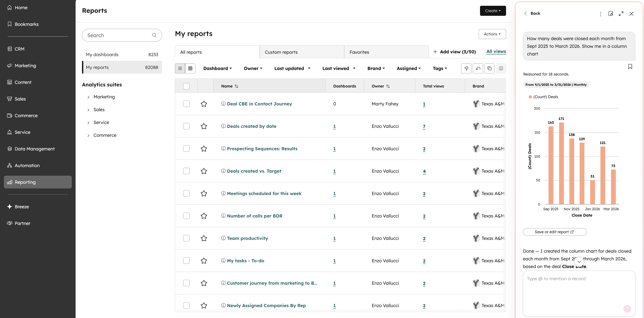
Task: Click the bookmark icon in chat panel
Action: click(630, 66)
